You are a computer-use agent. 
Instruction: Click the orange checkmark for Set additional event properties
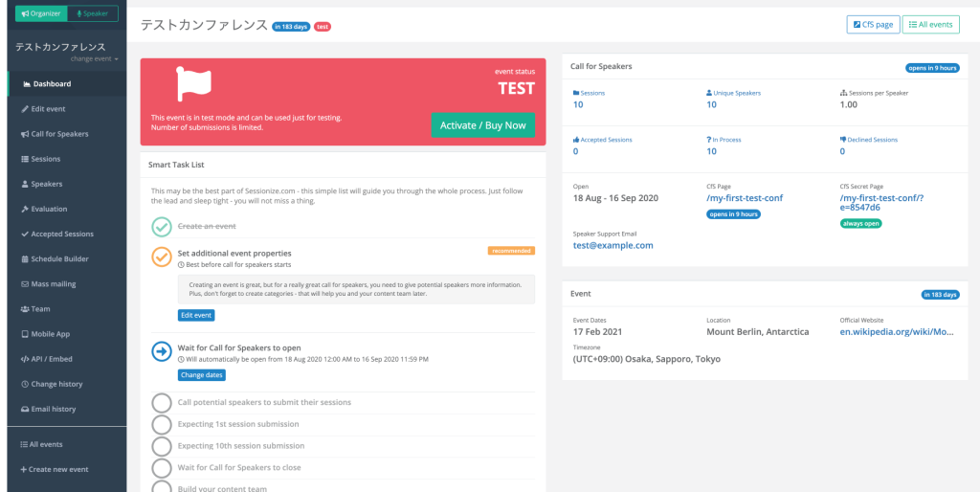[162, 257]
